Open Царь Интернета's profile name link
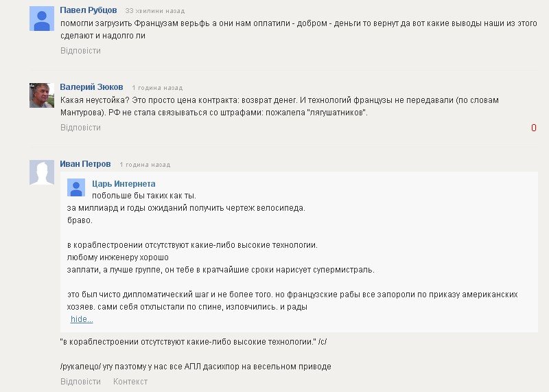549x392 pixels. click(x=124, y=183)
